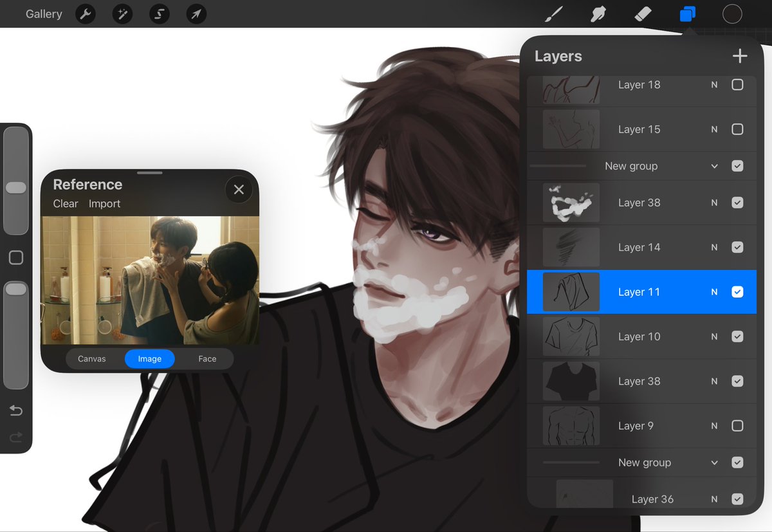
Task: Select Layer 9 by its name
Action: pos(636,426)
